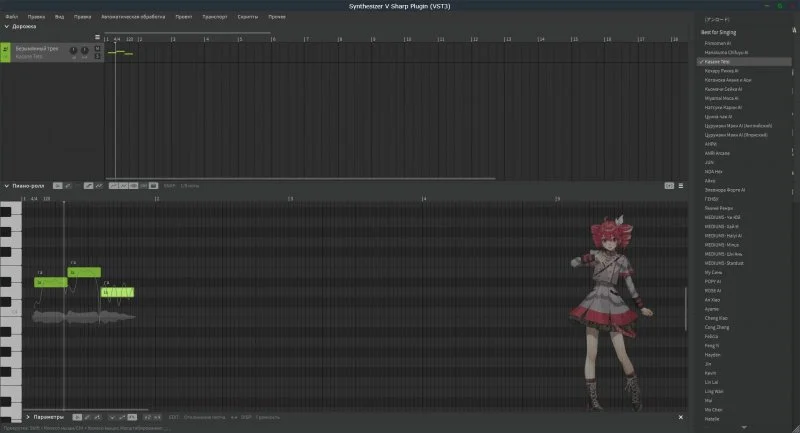This screenshot has height=433, width=800.
Task: Open Автоматическая обработка menu
Action: pyautogui.click(x=133, y=17)
